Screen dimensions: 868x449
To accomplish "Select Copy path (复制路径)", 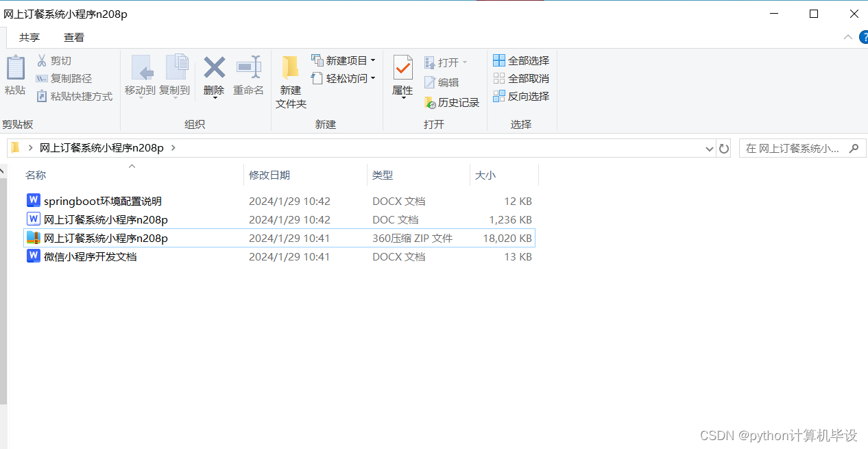I will click(64, 79).
